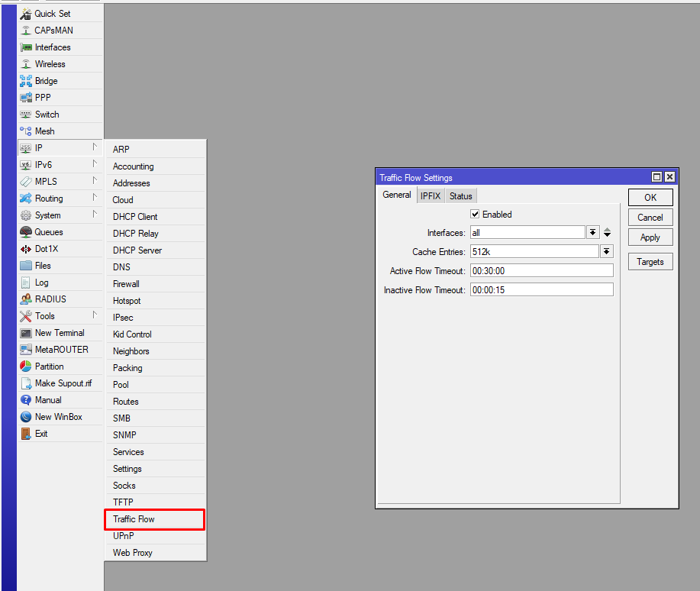The height and width of the screenshot is (591, 700).
Task: Expand the Tools submenu
Action: point(95,315)
